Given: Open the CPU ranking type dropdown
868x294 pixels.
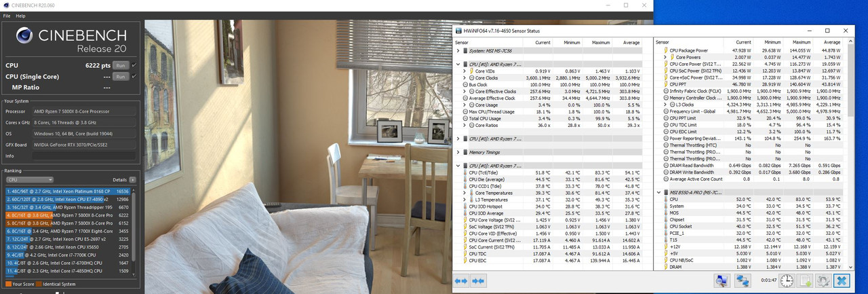Looking at the screenshot, I should pyautogui.click(x=30, y=180).
